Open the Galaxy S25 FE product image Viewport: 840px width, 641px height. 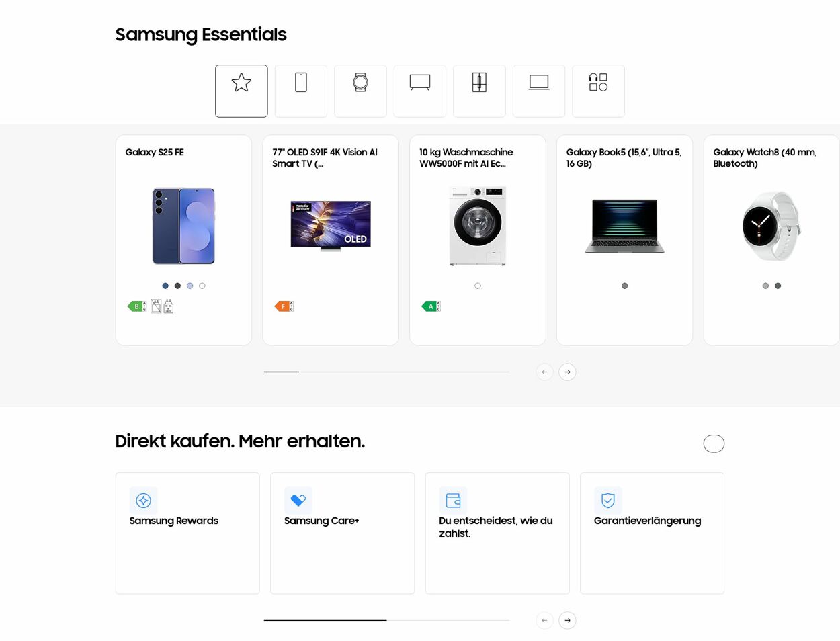(x=183, y=226)
